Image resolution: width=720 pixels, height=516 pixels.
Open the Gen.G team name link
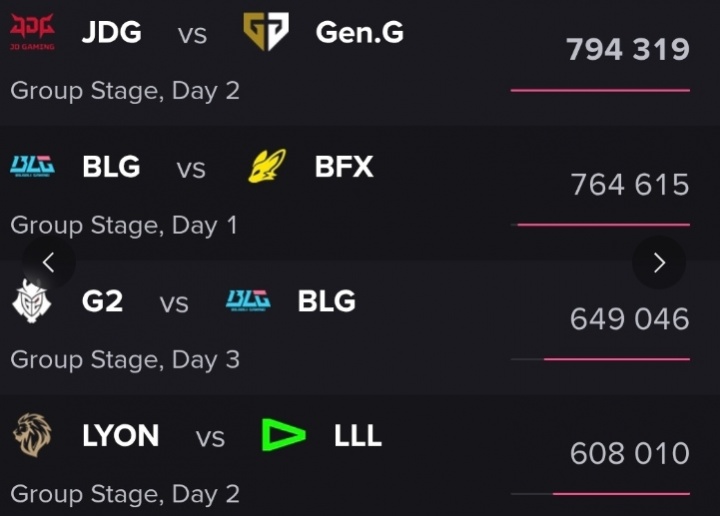click(x=359, y=32)
